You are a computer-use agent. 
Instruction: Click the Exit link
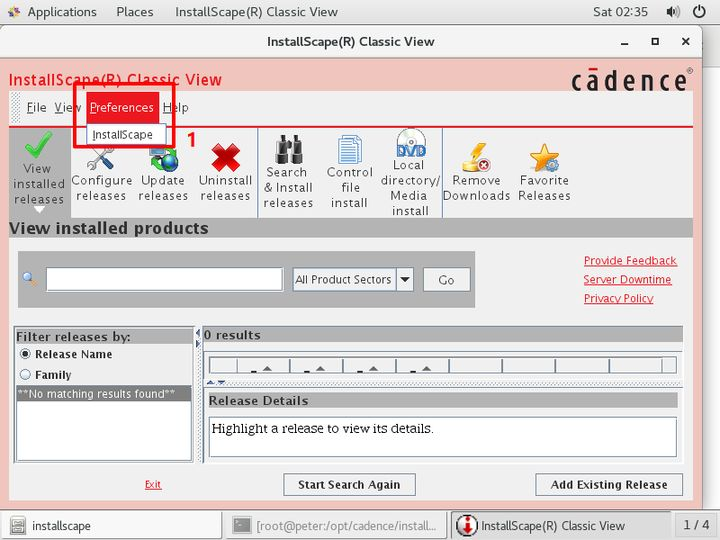153,484
